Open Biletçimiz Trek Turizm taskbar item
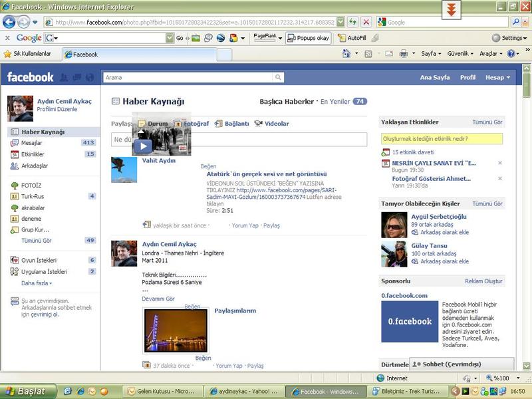Screen dimensions: 532x399 [406, 392]
